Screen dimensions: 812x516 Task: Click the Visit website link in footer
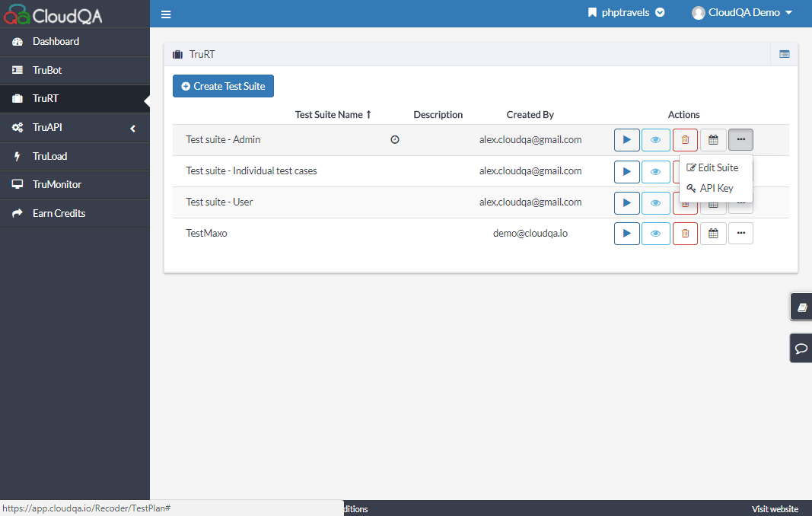(x=775, y=508)
